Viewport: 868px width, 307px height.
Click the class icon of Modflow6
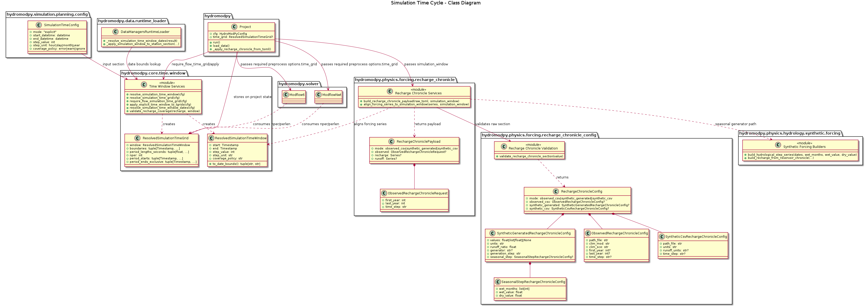[286, 95]
